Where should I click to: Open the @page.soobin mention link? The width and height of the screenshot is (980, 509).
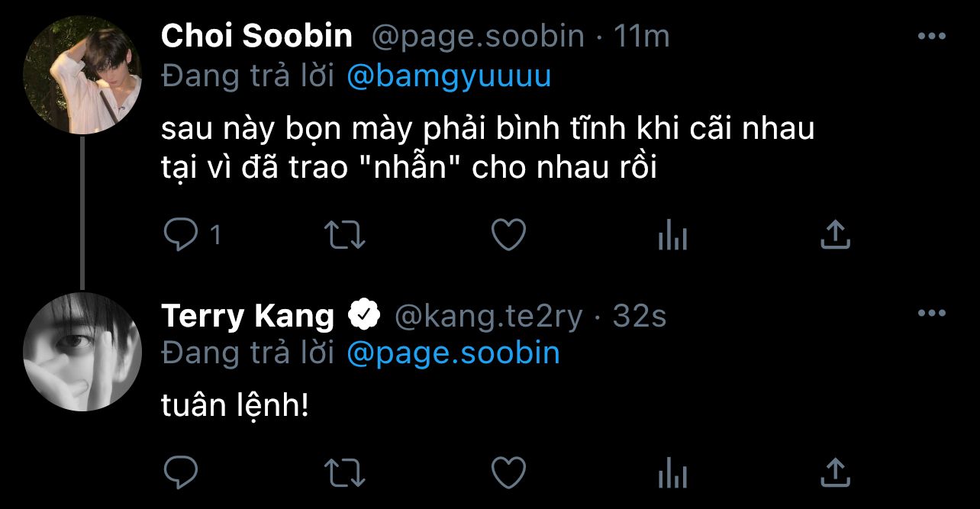(453, 353)
